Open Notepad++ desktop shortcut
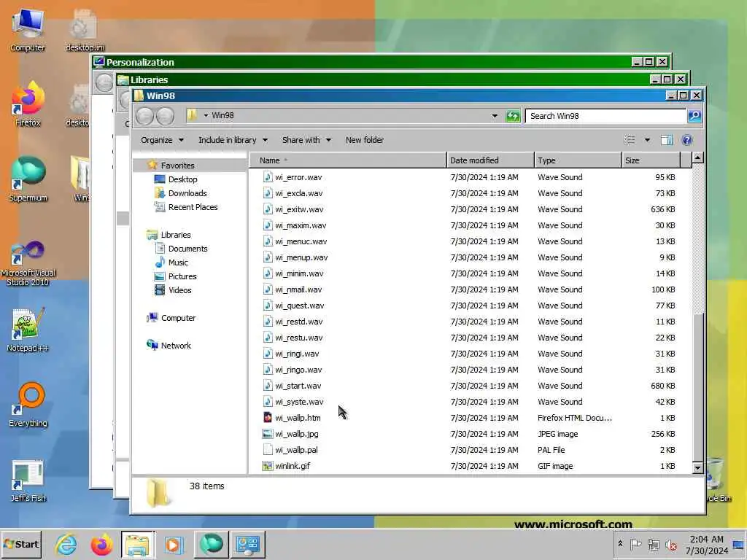 point(28,330)
